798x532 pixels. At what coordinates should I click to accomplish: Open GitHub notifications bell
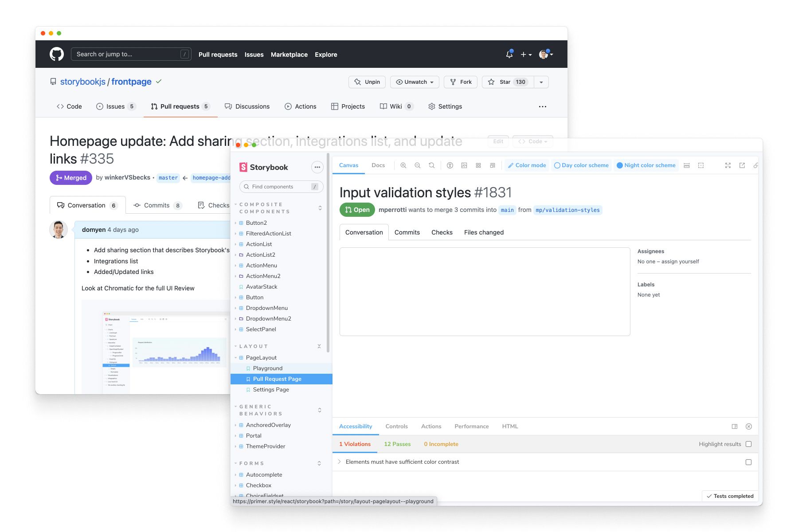pos(509,54)
